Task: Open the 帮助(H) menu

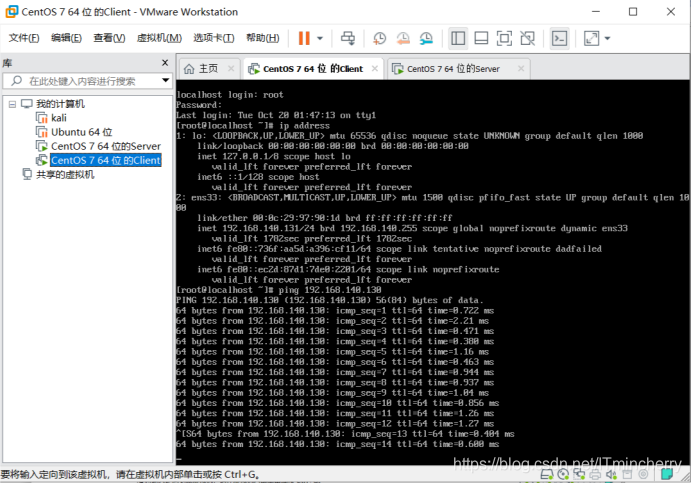Action: tap(263, 38)
